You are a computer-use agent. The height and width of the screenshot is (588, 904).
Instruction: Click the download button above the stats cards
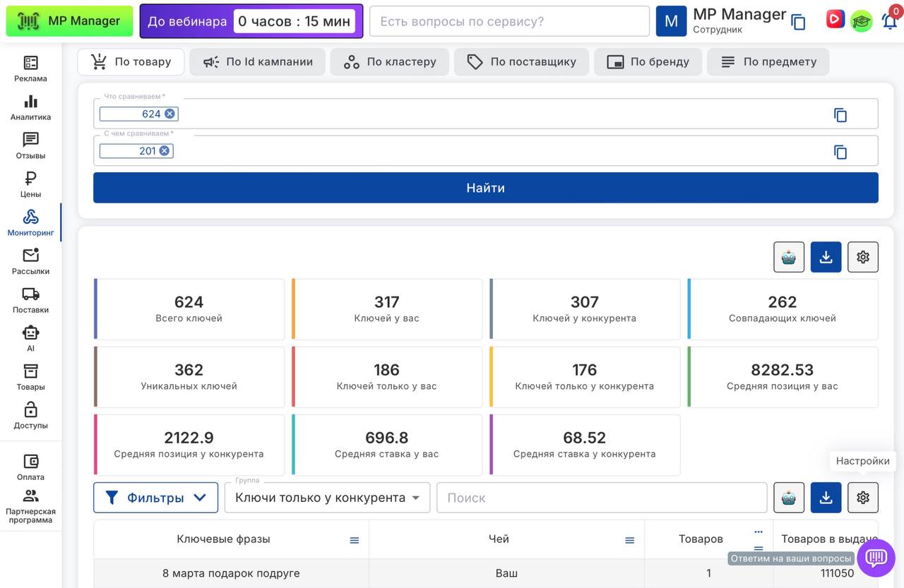coord(826,257)
